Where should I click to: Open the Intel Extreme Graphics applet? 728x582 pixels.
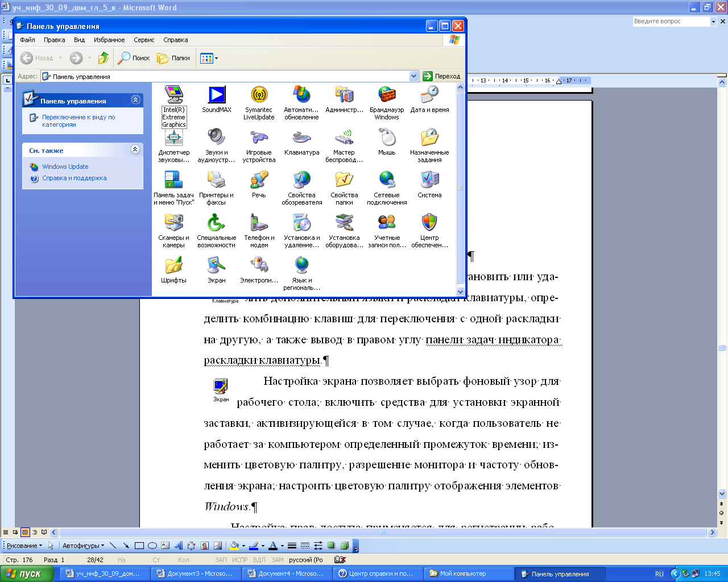(173, 95)
